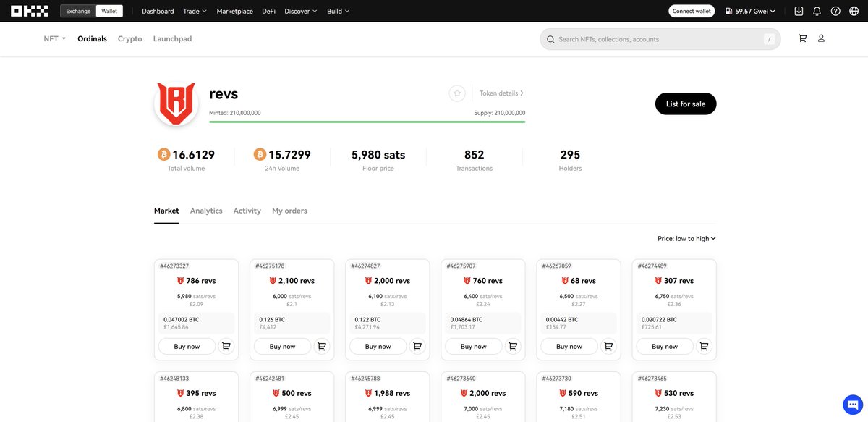Add the 786 revs listing to cart
This screenshot has width=868, height=422.
coord(226,347)
